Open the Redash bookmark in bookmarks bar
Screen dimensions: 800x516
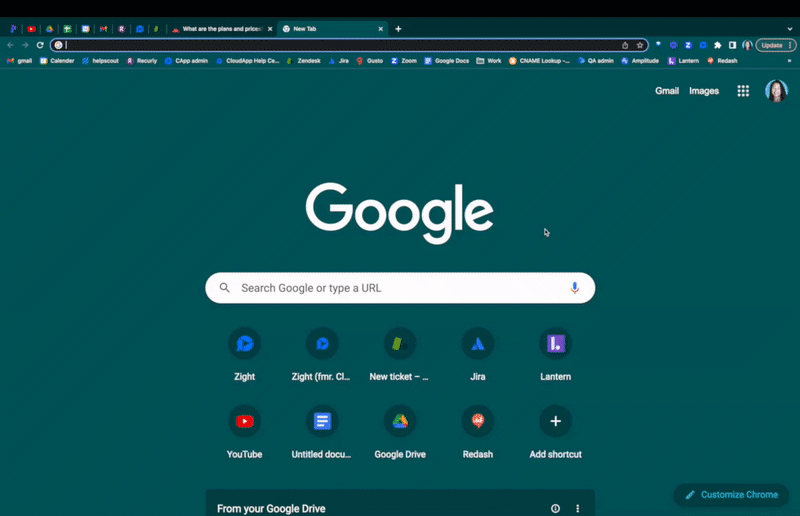(x=722, y=61)
